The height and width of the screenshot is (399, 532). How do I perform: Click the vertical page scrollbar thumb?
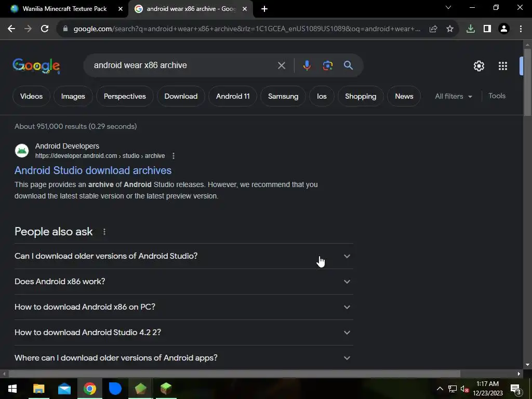pos(528,83)
